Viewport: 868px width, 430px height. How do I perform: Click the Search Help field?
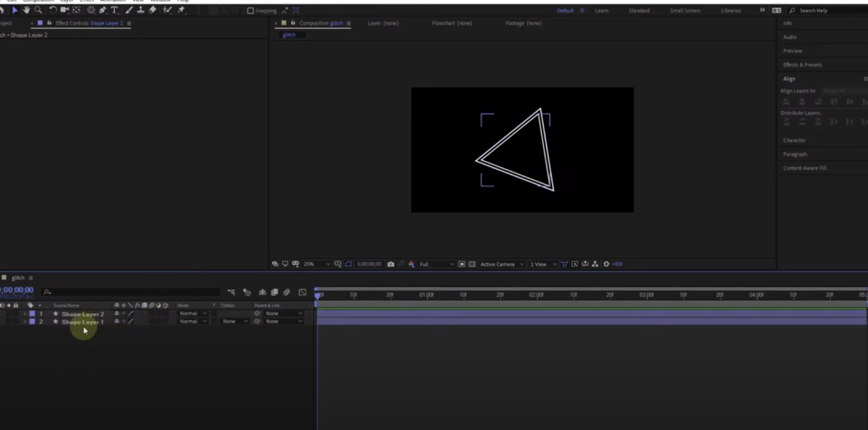coord(827,11)
